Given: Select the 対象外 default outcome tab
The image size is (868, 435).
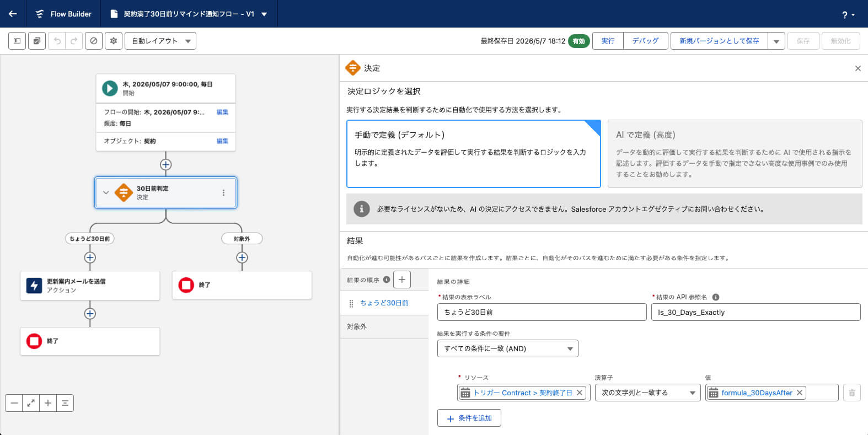Looking at the screenshot, I should [384, 327].
